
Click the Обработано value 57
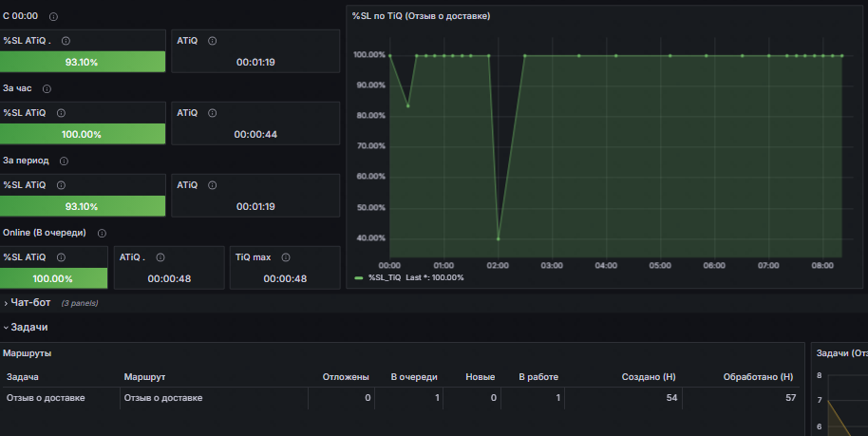tap(790, 398)
